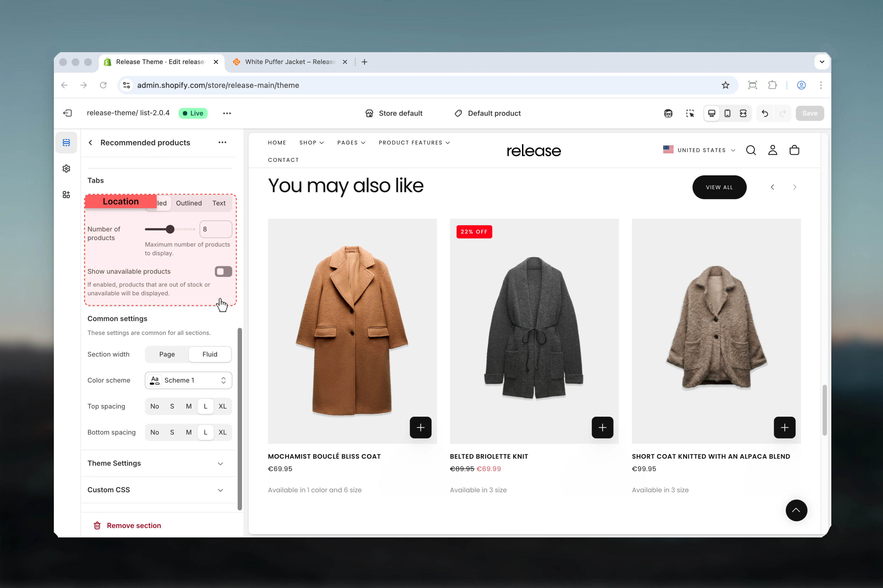883x588 pixels.
Task: Open the browser tab search dropdown
Action: click(x=821, y=62)
